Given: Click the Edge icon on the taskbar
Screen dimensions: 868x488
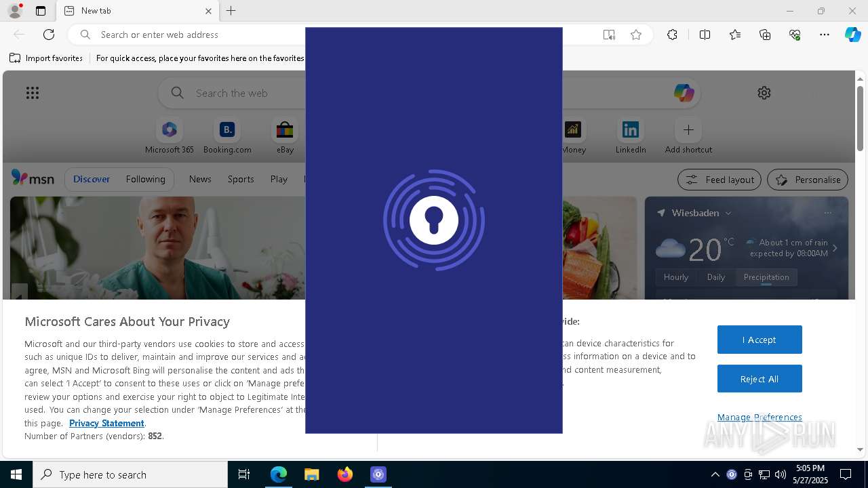Looking at the screenshot, I should point(279,474).
